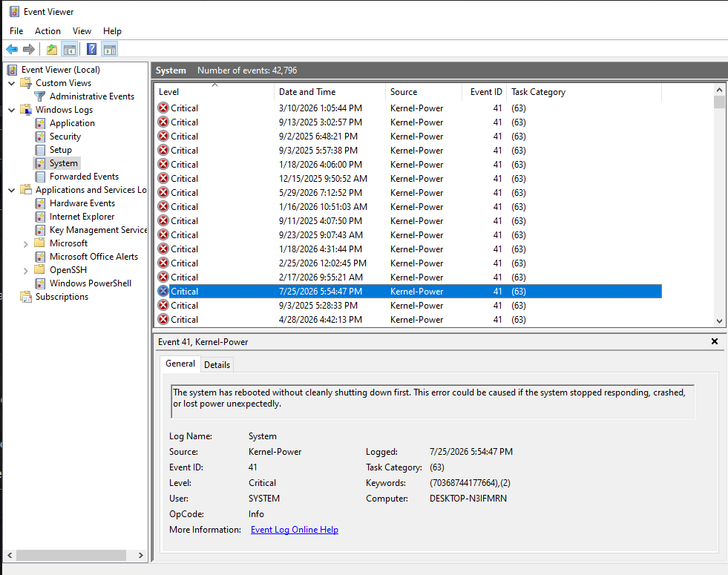Click the Windows PowerShell log icon
This screenshot has width=728, height=575.
40,283
